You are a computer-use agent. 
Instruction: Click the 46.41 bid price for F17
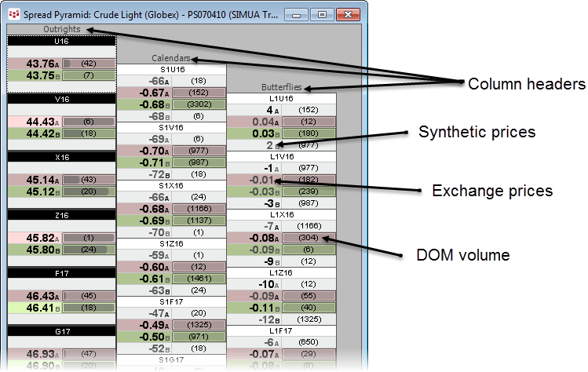coord(41,308)
